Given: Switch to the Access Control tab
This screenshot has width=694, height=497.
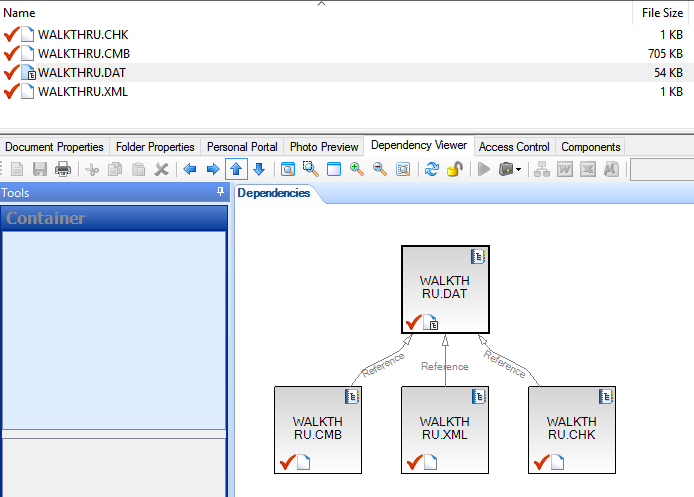Looking at the screenshot, I should tap(514, 147).
